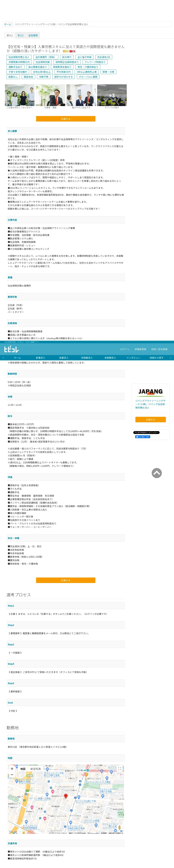
Task: Click the 平均年齢30代 tag
Action: click(64, 72)
